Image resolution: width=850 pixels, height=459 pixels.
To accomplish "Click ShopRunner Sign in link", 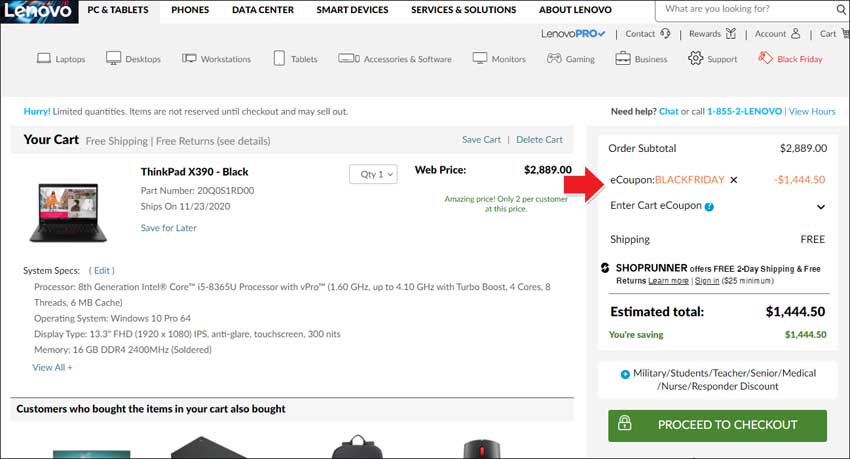I will (x=707, y=281).
